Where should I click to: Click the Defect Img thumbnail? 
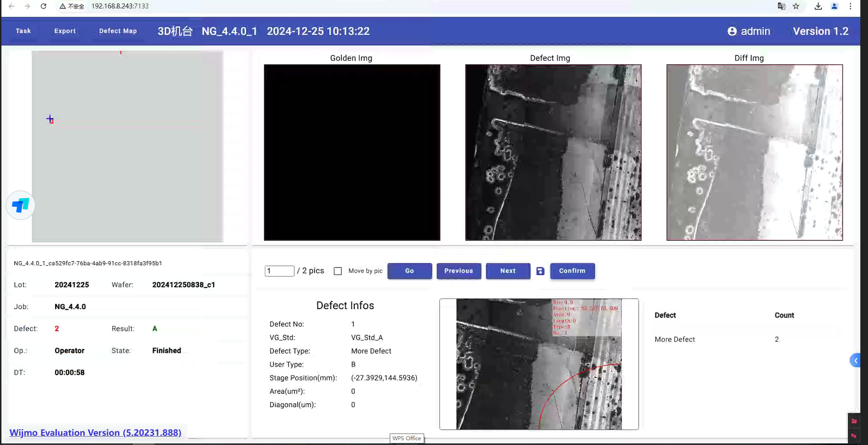[553, 152]
